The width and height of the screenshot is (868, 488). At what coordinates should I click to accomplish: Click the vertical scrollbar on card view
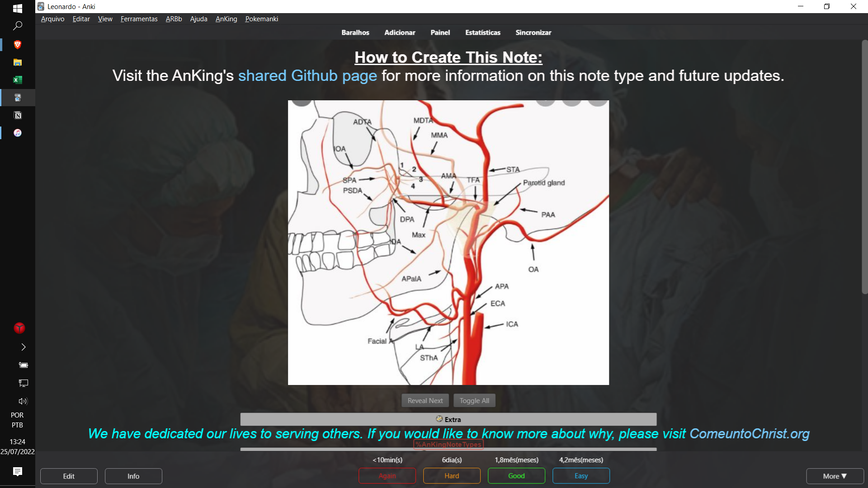point(864,167)
